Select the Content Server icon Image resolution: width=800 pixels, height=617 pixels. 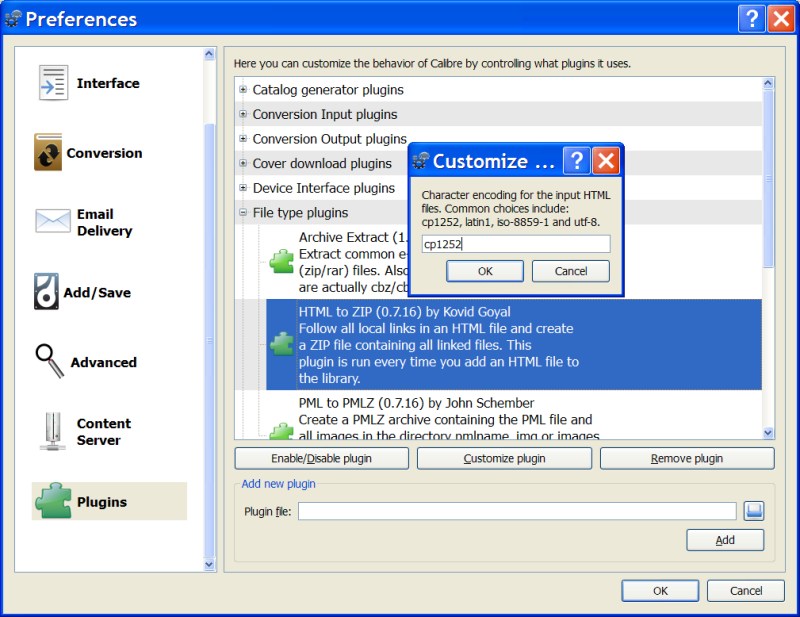(x=53, y=431)
